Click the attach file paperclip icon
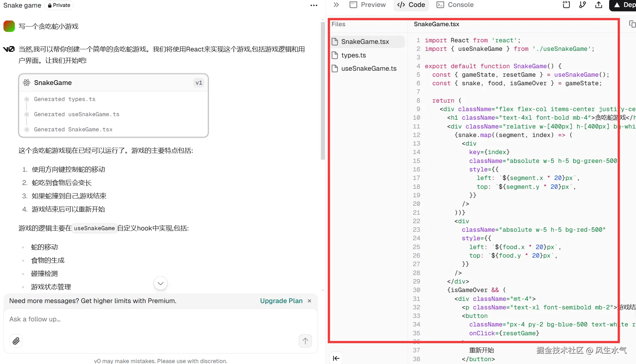 click(16, 341)
